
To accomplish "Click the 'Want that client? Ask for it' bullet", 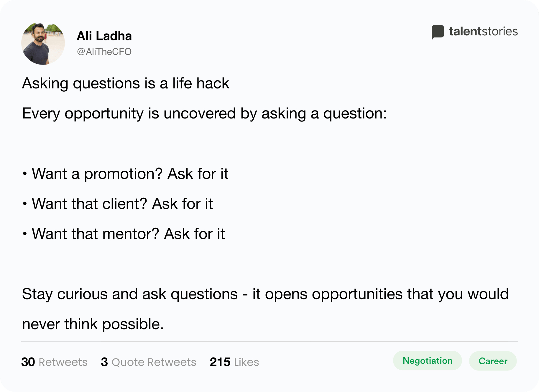I will pyautogui.click(x=122, y=204).
